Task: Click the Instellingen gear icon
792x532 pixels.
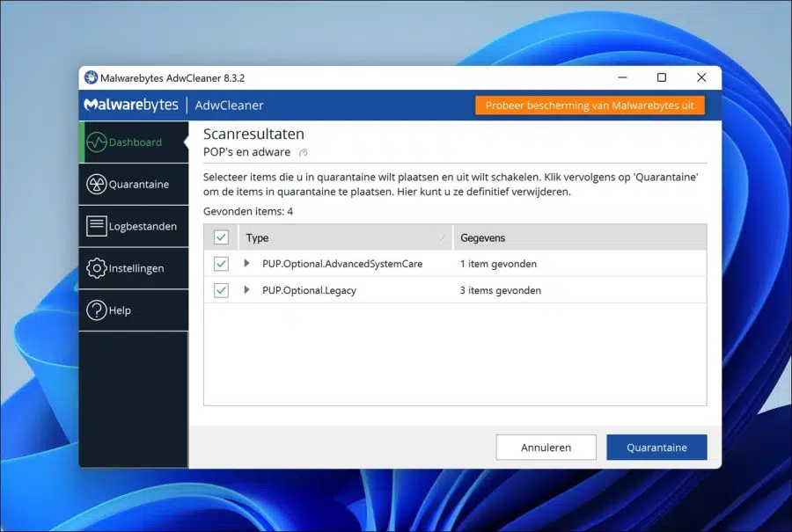Action: pos(97,268)
